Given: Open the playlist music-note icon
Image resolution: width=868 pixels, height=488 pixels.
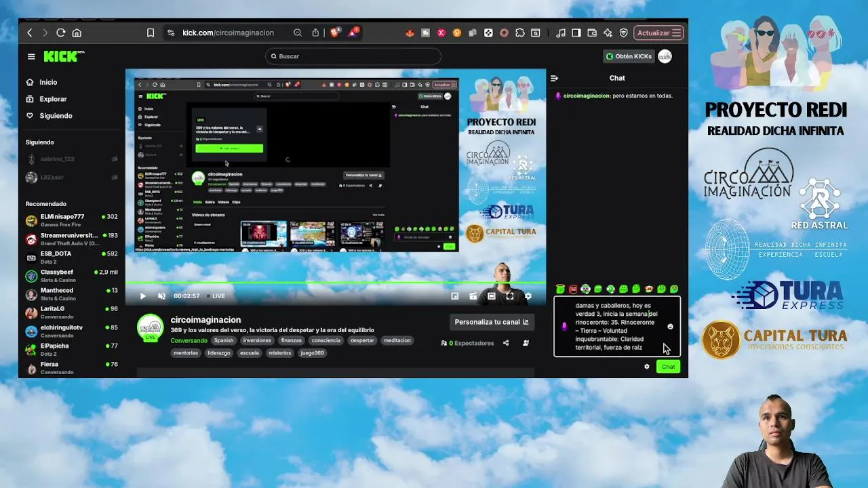Looking at the screenshot, I should click(561, 33).
